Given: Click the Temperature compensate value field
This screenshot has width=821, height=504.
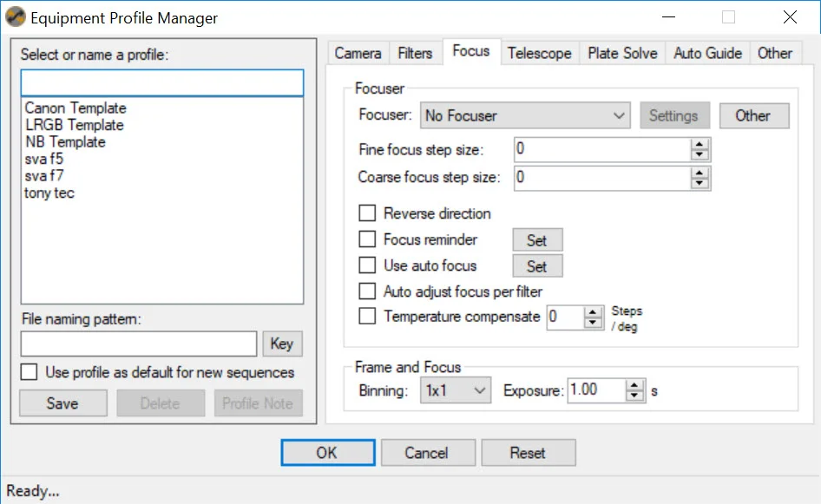Looking at the screenshot, I should click(565, 317).
